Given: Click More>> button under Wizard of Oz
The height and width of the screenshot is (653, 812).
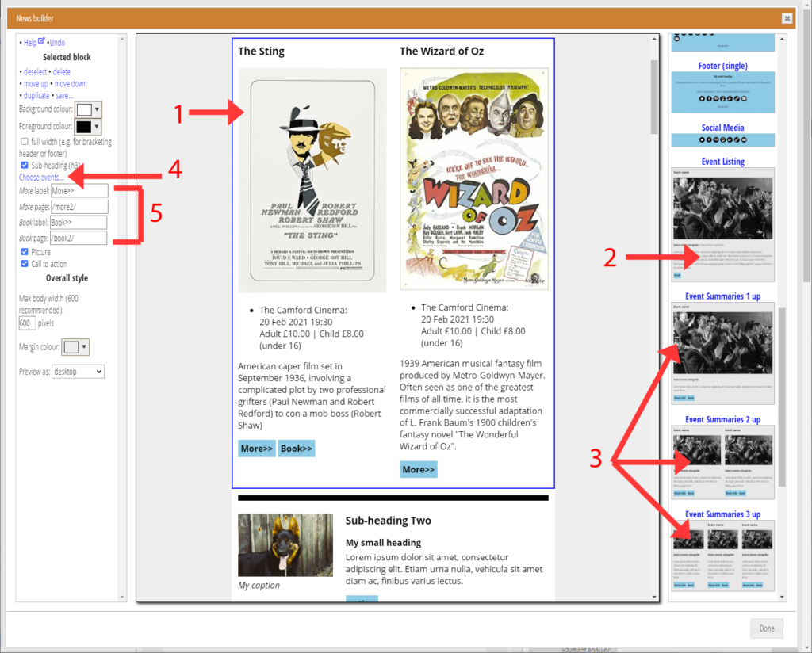Looking at the screenshot, I should coord(419,469).
